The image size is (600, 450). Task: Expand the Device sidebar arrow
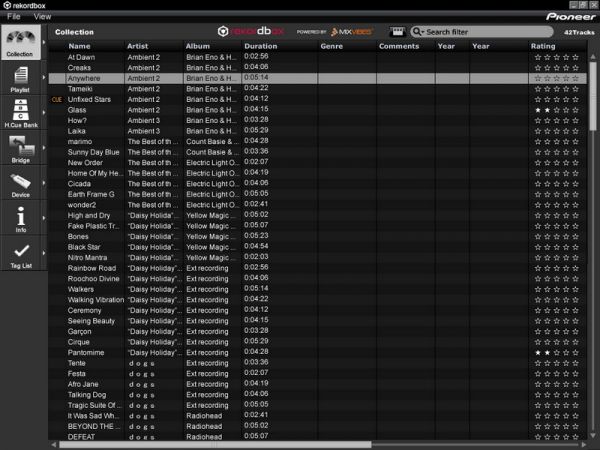(44, 183)
